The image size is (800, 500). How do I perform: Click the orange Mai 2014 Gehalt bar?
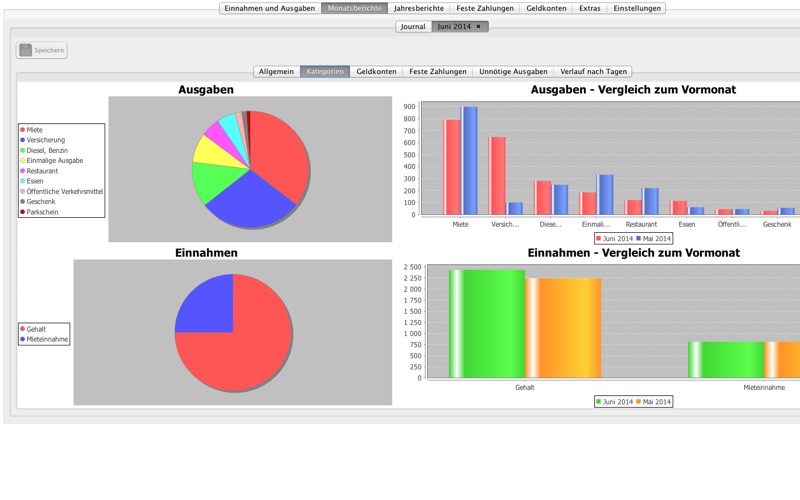[x=563, y=328]
